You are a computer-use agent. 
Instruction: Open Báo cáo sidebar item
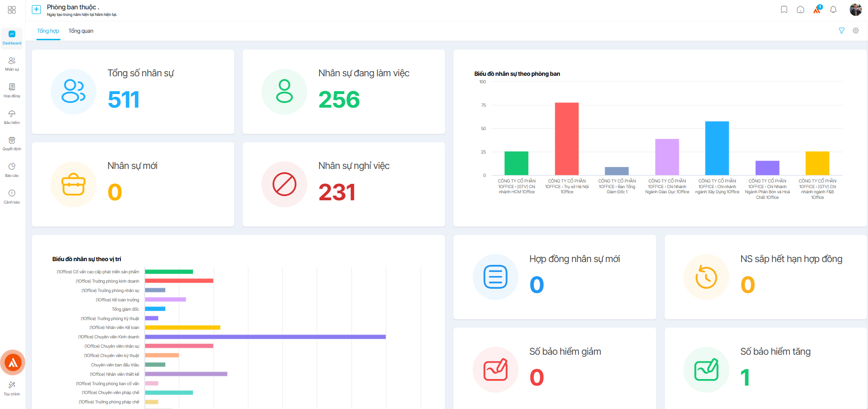click(12, 170)
